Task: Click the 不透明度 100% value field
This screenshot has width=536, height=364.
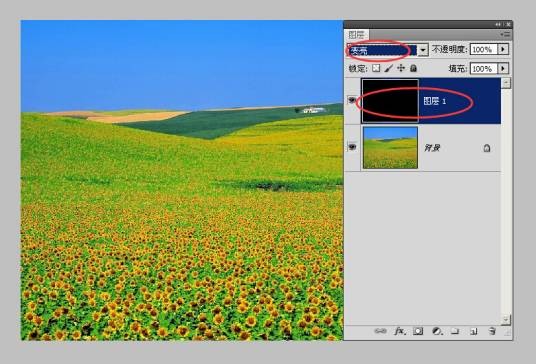Action: pos(484,49)
